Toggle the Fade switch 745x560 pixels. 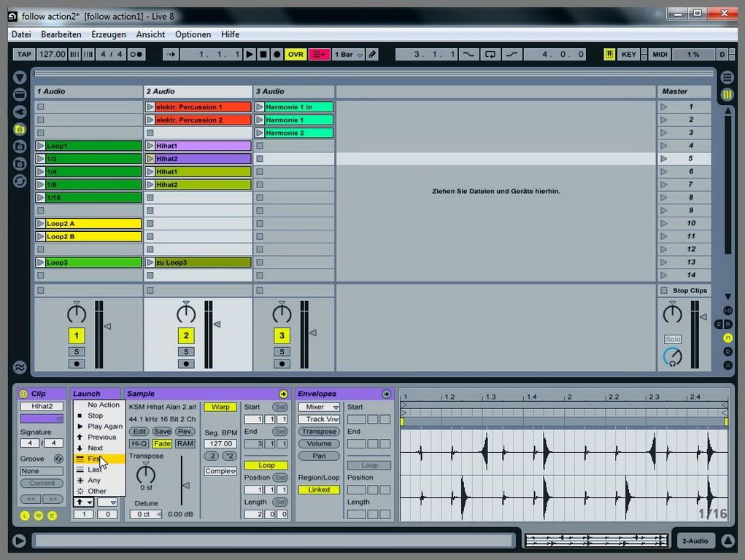click(x=162, y=443)
